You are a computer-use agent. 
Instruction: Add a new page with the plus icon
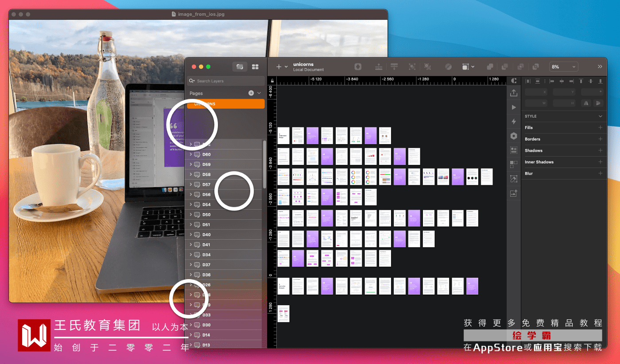251,93
